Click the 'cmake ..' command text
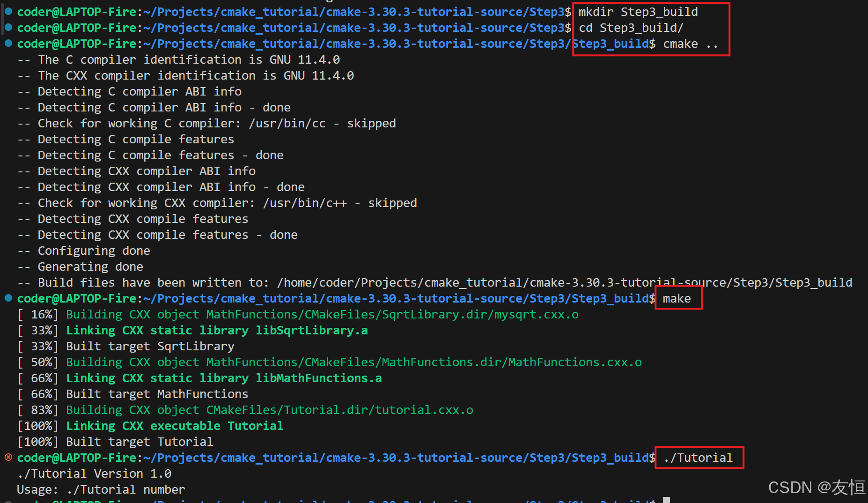Screen dimensions: 868x503 coord(691,44)
